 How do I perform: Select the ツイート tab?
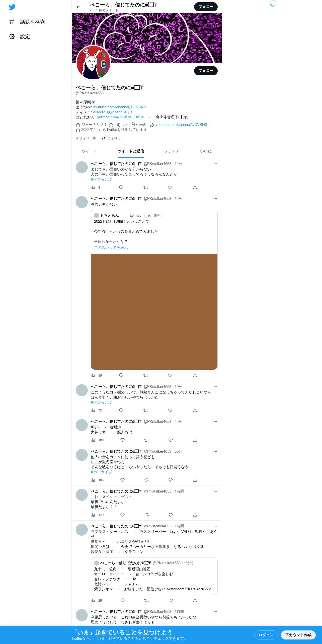[x=89, y=151]
